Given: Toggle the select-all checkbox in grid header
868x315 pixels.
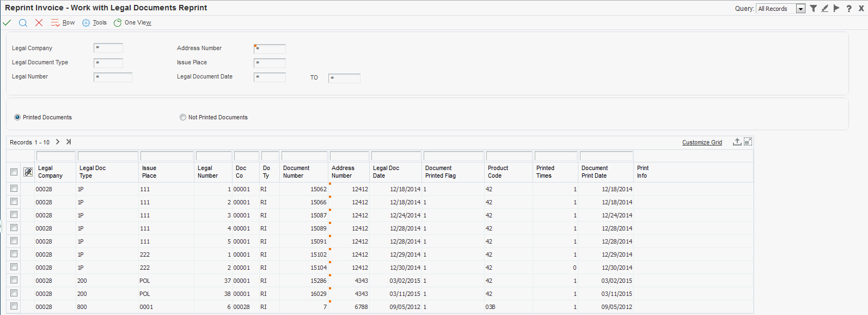Looking at the screenshot, I should tap(14, 172).
